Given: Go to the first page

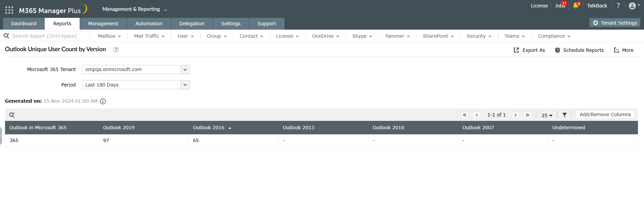Looking at the screenshot, I should tap(465, 115).
